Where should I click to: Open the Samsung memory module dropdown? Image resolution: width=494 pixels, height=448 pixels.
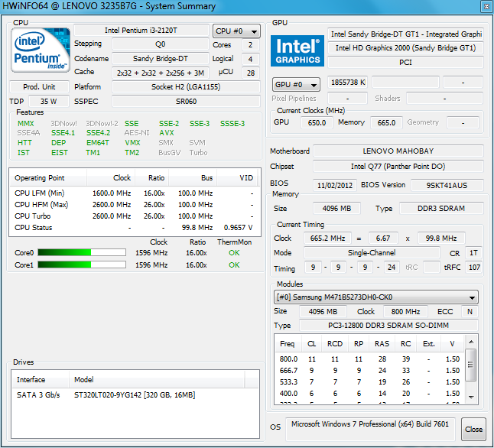tap(375, 297)
